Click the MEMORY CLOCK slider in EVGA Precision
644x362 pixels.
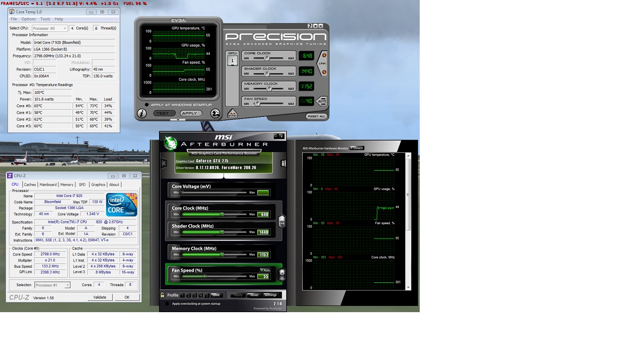(x=269, y=89)
